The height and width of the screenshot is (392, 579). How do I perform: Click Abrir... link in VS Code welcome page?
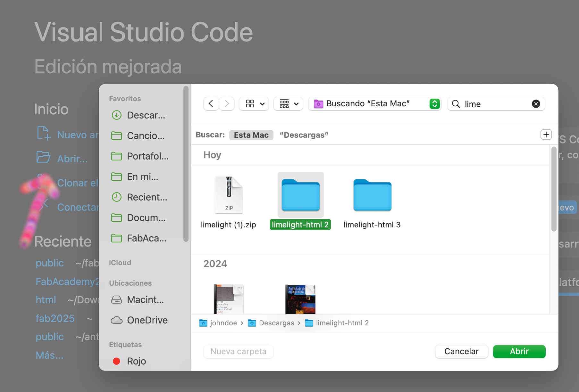point(72,159)
